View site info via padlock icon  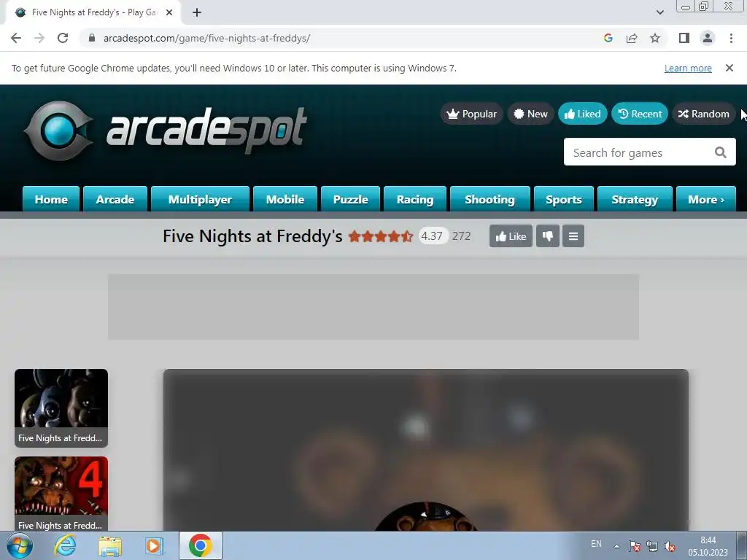pyautogui.click(x=92, y=38)
